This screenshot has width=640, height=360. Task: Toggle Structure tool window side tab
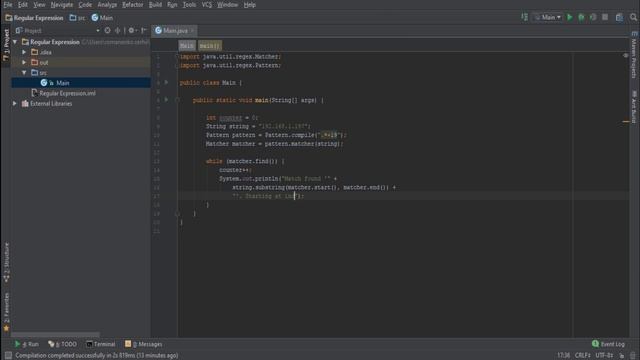point(6,262)
